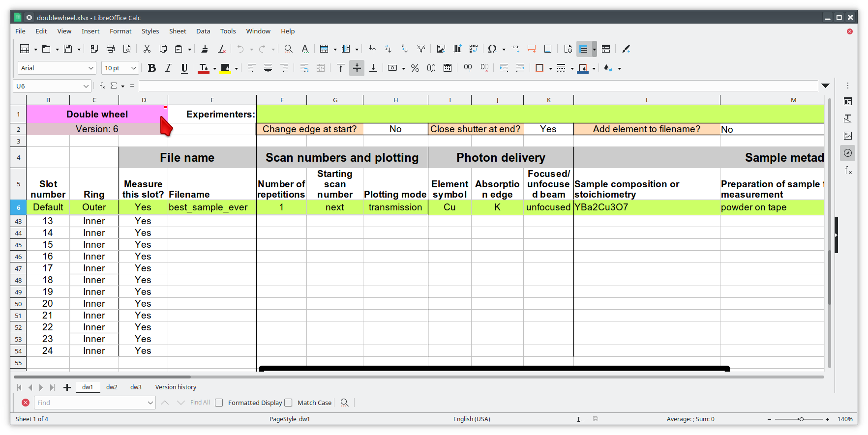Click the Cut scissors icon
The height and width of the screenshot is (435, 868).
coord(147,49)
